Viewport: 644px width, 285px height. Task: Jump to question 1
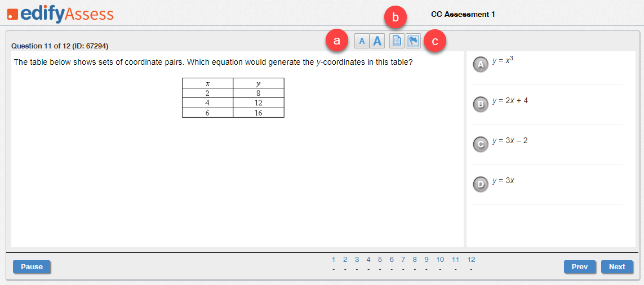(x=334, y=260)
